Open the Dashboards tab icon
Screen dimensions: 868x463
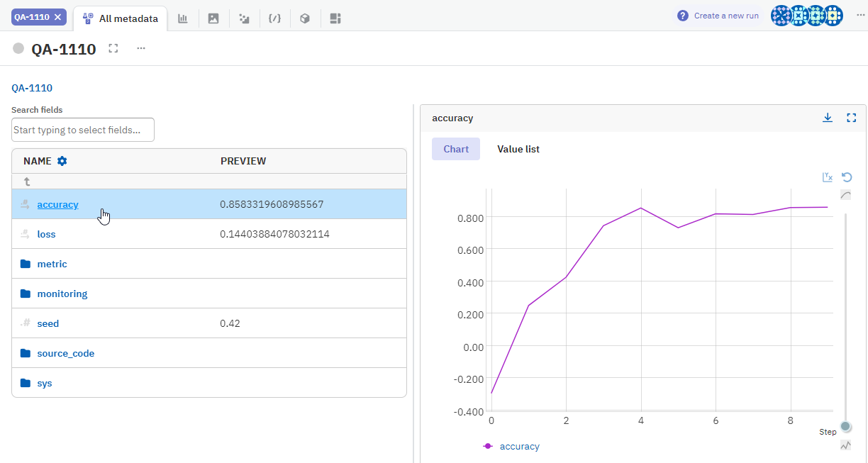[336, 18]
